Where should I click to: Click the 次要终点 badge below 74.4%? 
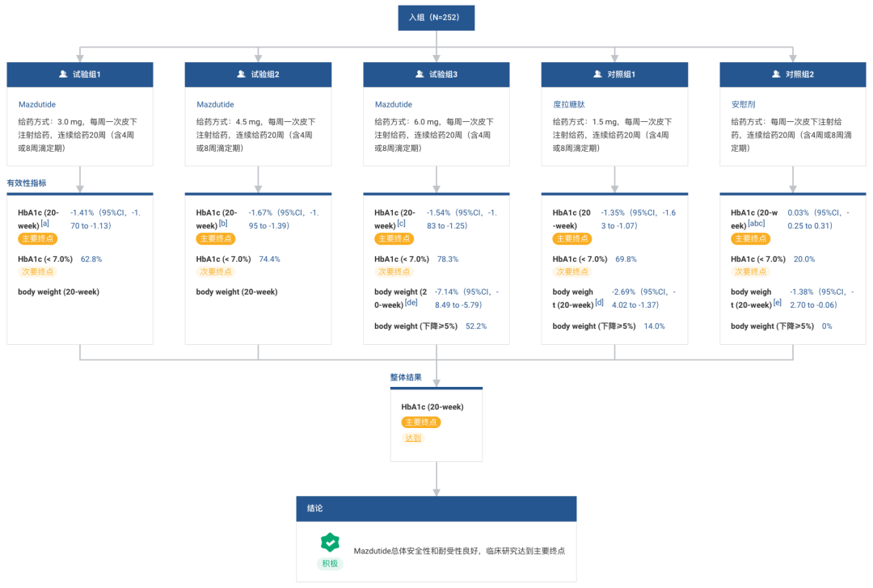(216, 271)
